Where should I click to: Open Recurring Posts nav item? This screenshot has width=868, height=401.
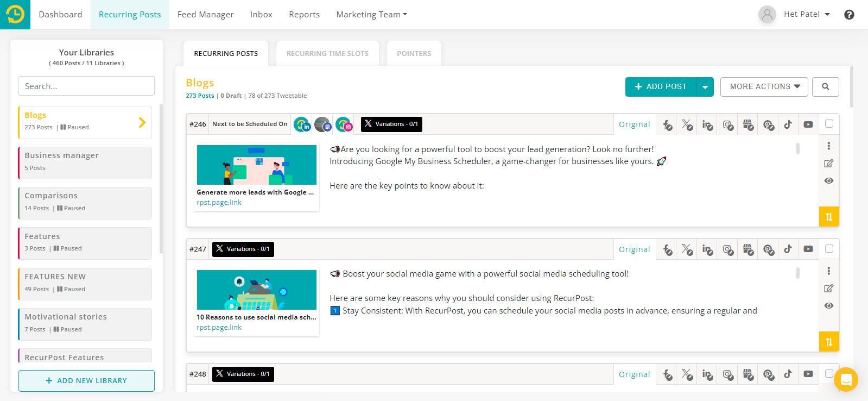pos(130,15)
